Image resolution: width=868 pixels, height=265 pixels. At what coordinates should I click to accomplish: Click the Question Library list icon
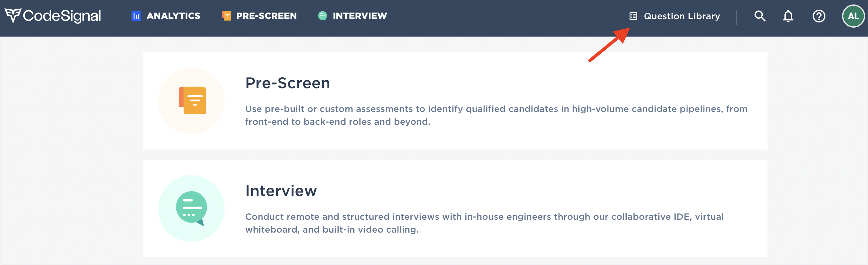(633, 16)
